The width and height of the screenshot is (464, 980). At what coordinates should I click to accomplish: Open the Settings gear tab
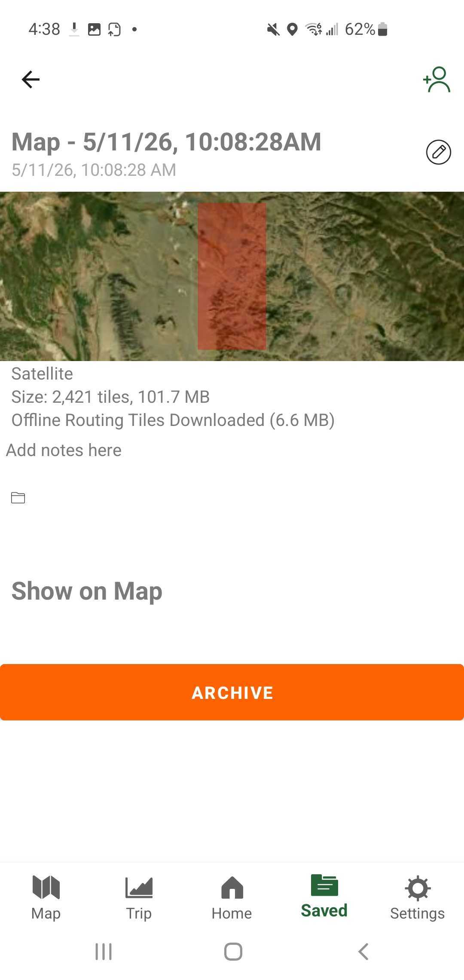pos(417,898)
